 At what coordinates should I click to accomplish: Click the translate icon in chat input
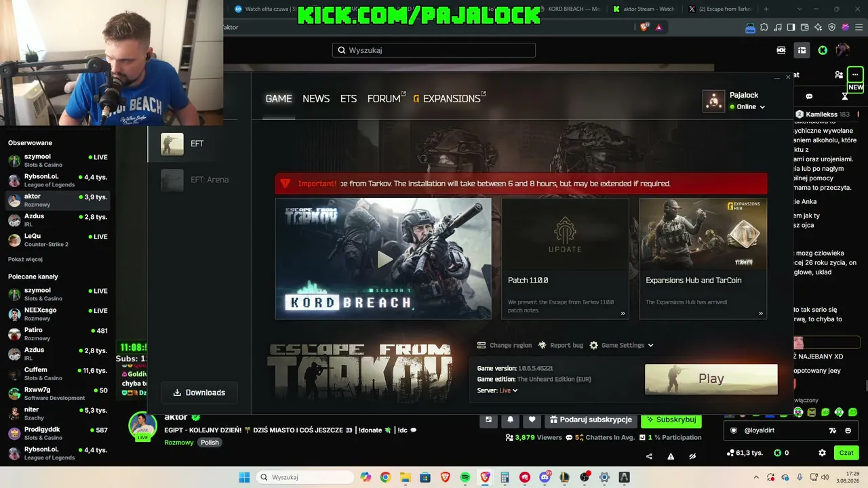pos(833,430)
